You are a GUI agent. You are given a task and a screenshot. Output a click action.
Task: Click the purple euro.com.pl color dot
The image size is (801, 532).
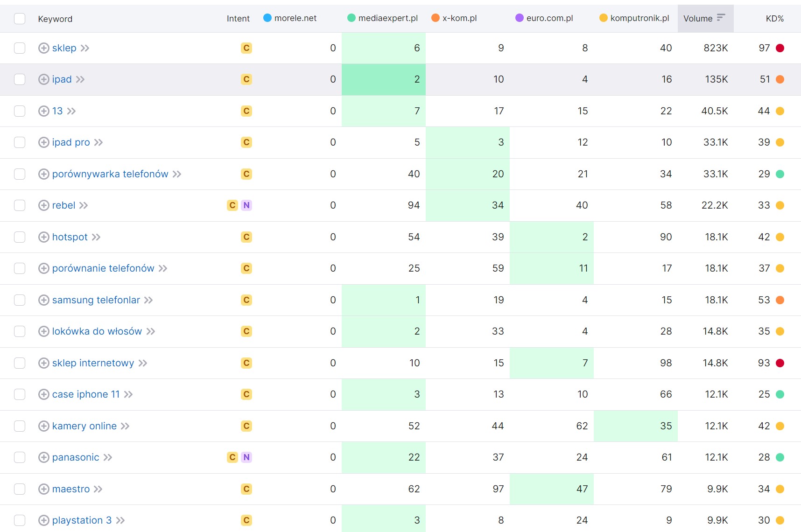pyautogui.click(x=520, y=18)
